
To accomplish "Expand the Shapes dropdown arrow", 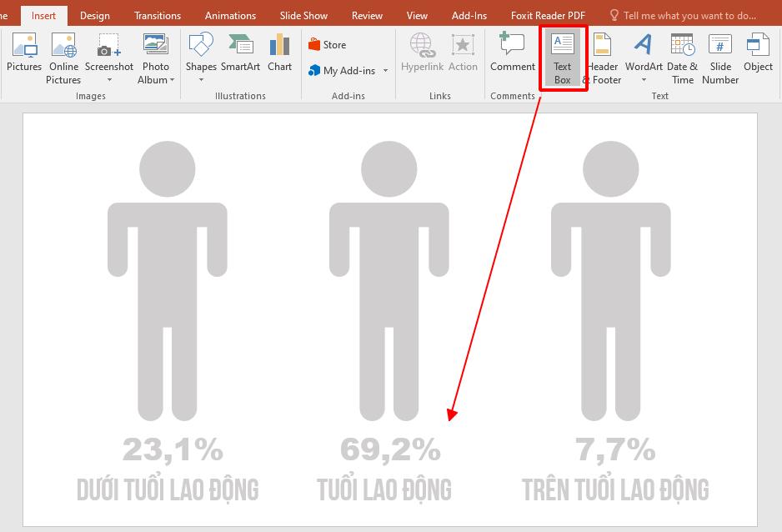I will (201, 80).
